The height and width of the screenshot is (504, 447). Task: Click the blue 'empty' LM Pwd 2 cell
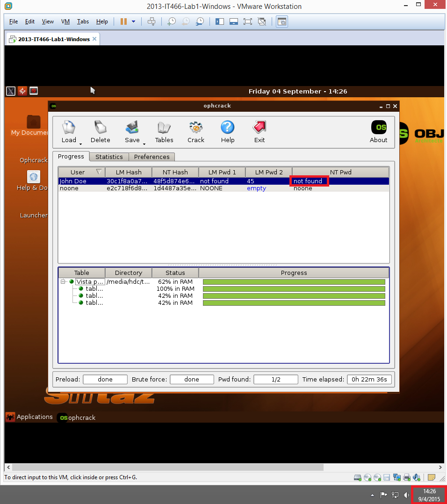click(256, 188)
